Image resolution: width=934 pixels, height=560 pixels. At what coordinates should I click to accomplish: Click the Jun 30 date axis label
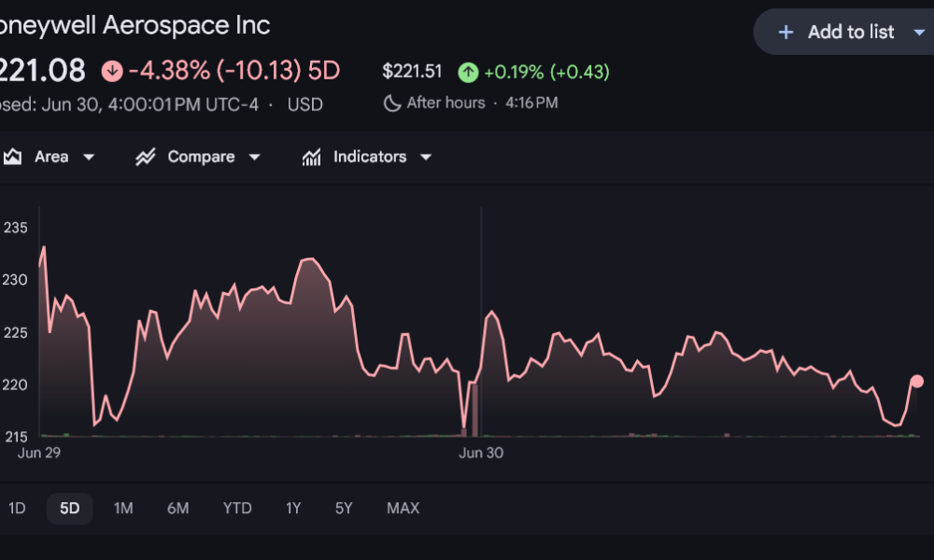[481, 453]
